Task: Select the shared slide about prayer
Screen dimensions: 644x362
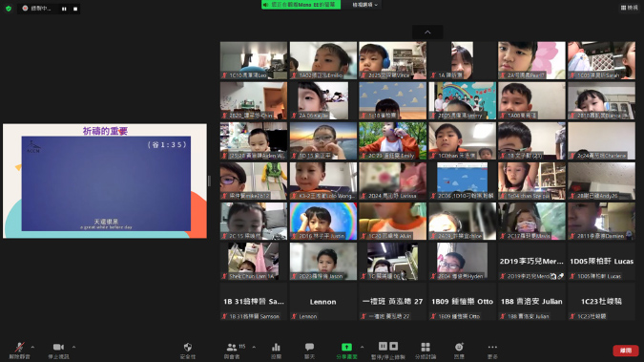Action: [105, 181]
